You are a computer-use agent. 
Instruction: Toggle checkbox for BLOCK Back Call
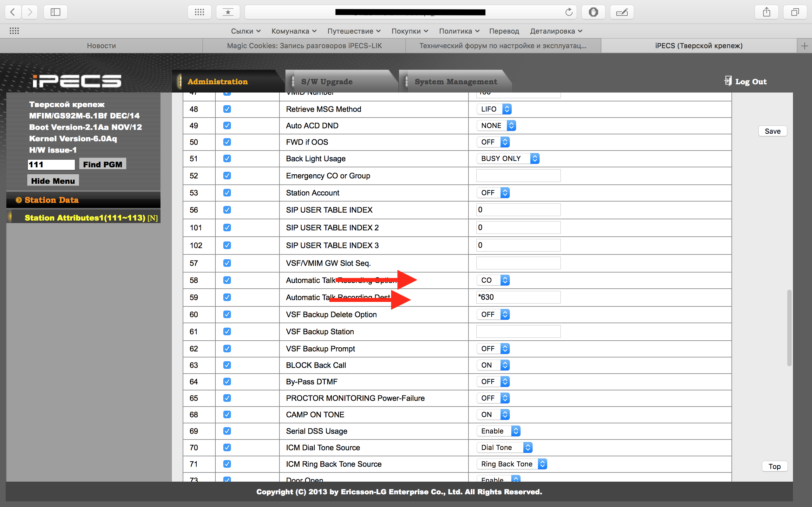tap(227, 365)
